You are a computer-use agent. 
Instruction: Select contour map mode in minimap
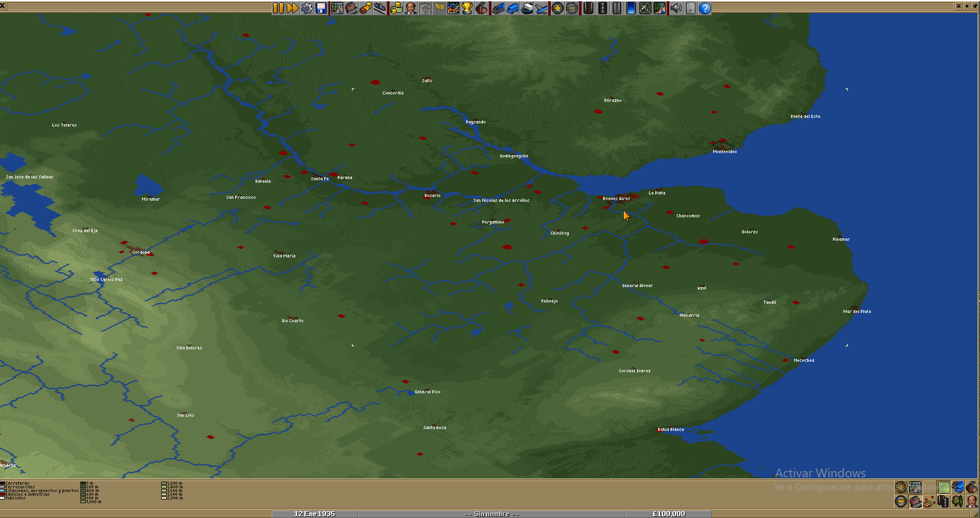(x=944, y=487)
